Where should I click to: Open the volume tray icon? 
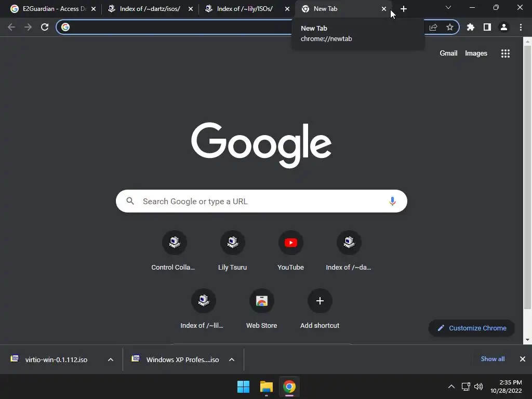[x=478, y=387]
